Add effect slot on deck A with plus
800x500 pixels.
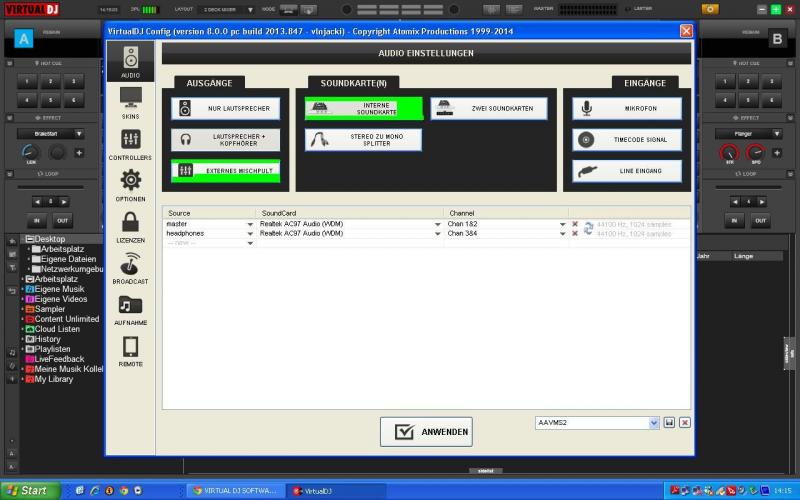pyautogui.click(x=79, y=153)
